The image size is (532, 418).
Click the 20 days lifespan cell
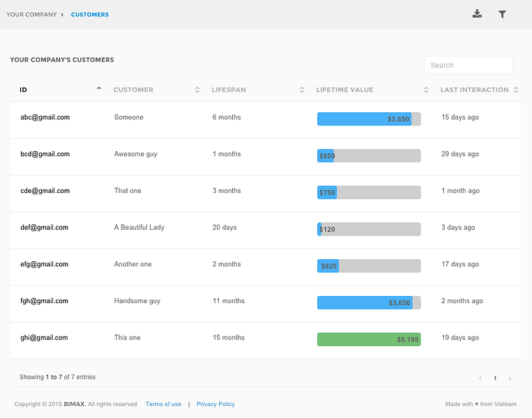(x=225, y=228)
